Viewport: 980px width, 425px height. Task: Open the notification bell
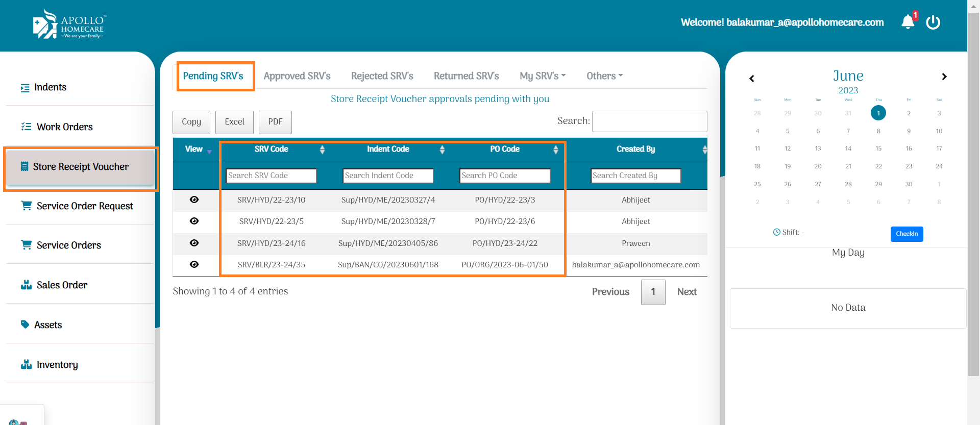(908, 21)
